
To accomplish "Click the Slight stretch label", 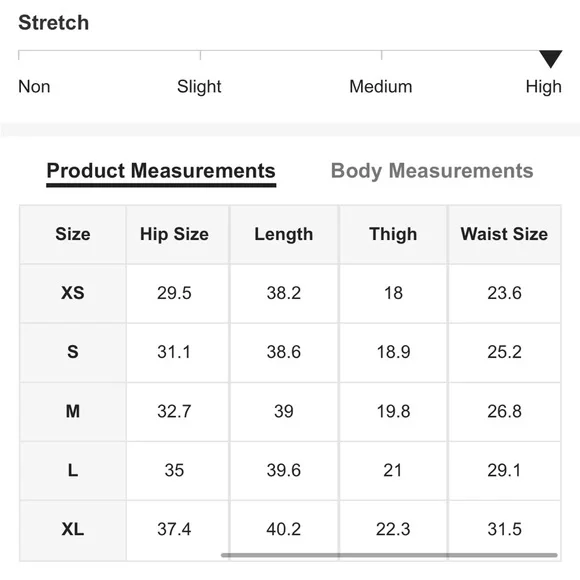I will [199, 87].
